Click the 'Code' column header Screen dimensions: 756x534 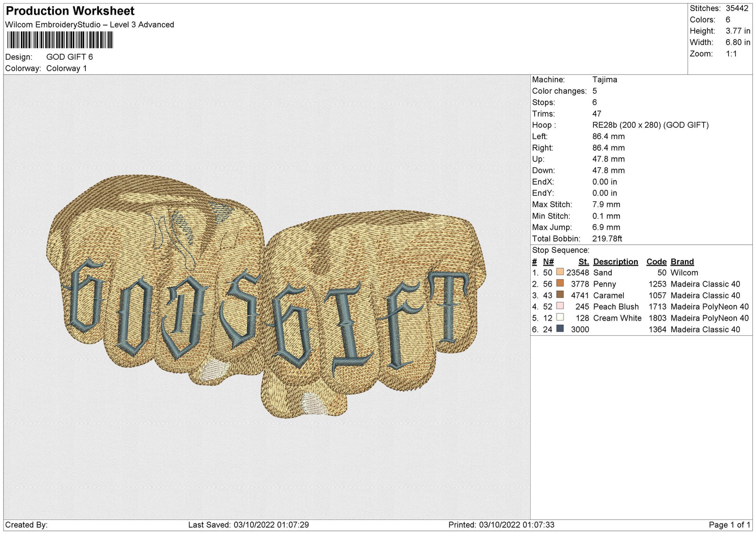click(657, 262)
